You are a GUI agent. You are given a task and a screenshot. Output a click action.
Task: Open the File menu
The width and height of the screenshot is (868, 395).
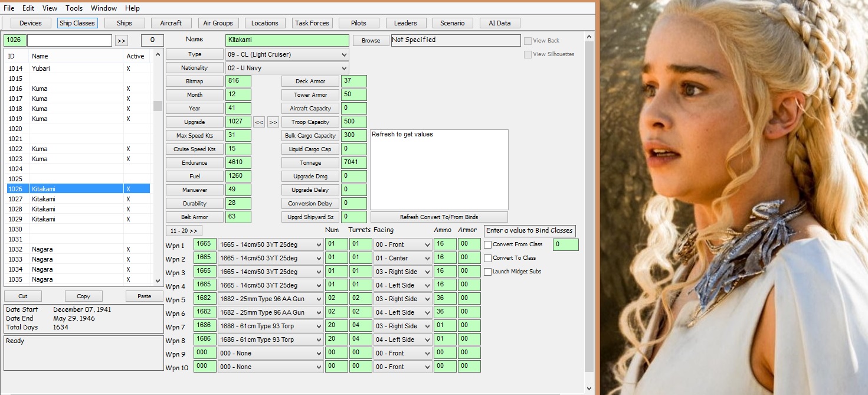point(9,8)
